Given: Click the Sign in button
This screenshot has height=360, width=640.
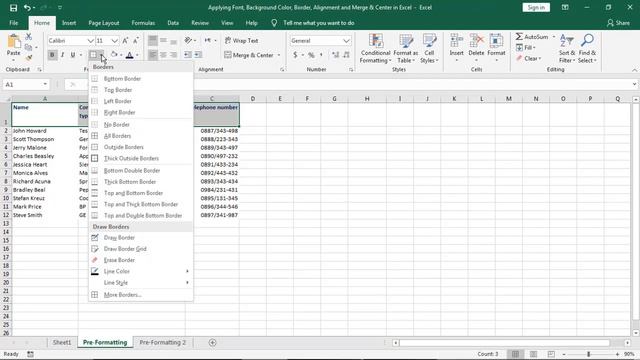Looking at the screenshot, I should tap(536, 7).
